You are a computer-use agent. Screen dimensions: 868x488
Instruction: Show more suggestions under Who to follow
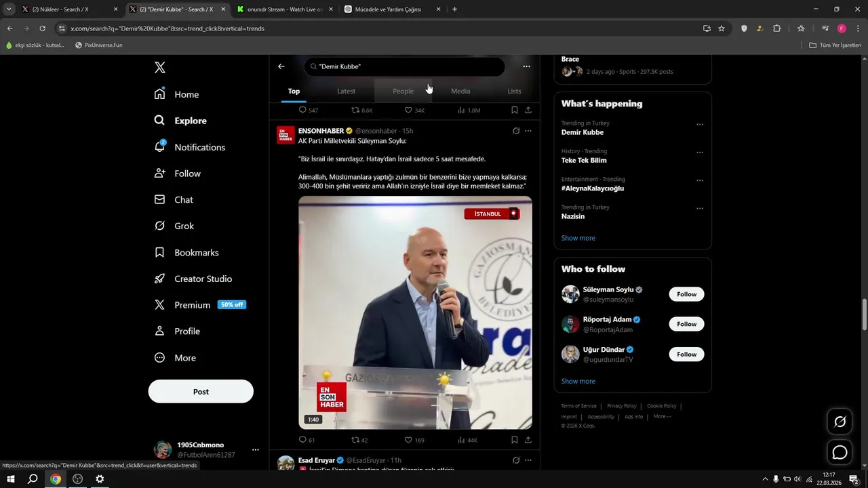click(578, 381)
